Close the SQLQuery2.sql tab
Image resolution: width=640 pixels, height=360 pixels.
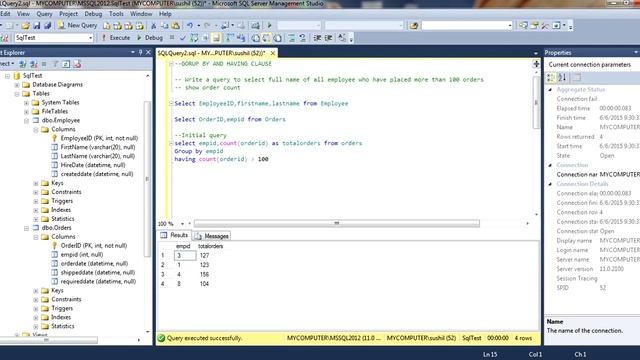[273, 53]
